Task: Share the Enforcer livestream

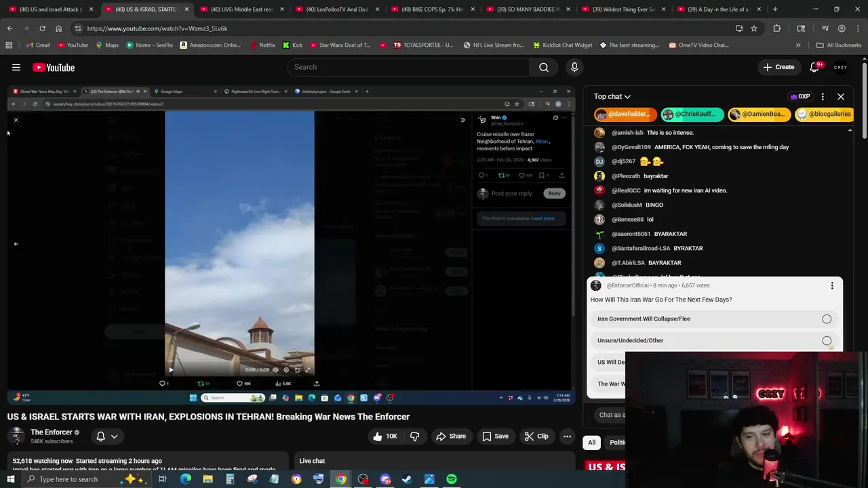Action: click(x=450, y=436)
